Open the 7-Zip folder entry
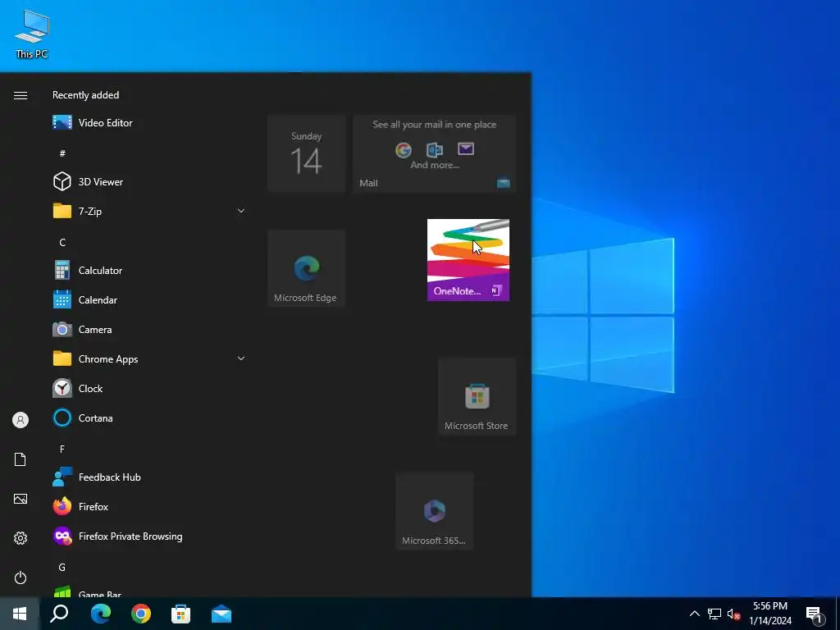 pos(149,211)
